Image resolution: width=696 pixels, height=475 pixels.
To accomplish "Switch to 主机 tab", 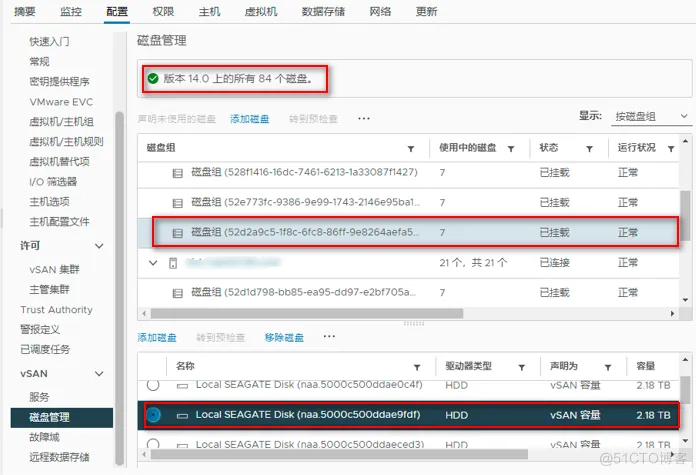I will (210, 12).
